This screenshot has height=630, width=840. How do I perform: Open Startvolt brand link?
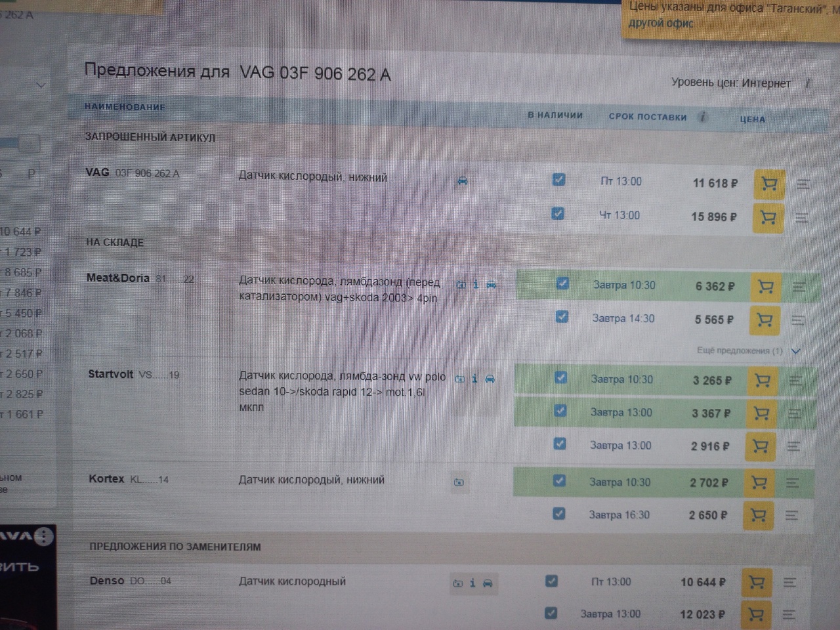pos(111,374)
